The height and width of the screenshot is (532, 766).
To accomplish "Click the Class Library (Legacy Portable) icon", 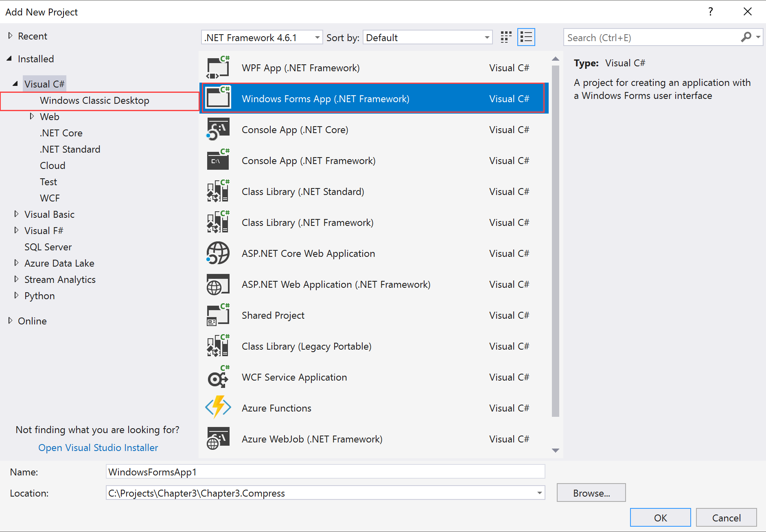I will (x=218, y=346).
